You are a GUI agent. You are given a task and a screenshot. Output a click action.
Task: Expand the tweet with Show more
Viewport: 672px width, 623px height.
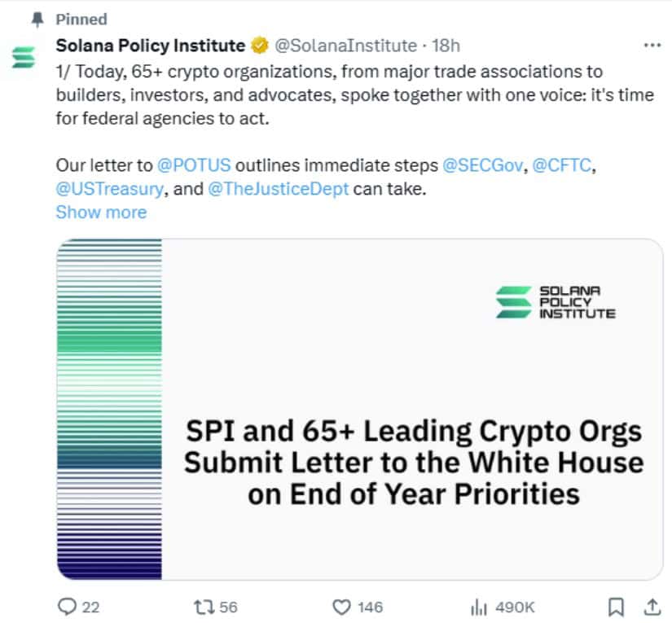[x=101, y=212]
